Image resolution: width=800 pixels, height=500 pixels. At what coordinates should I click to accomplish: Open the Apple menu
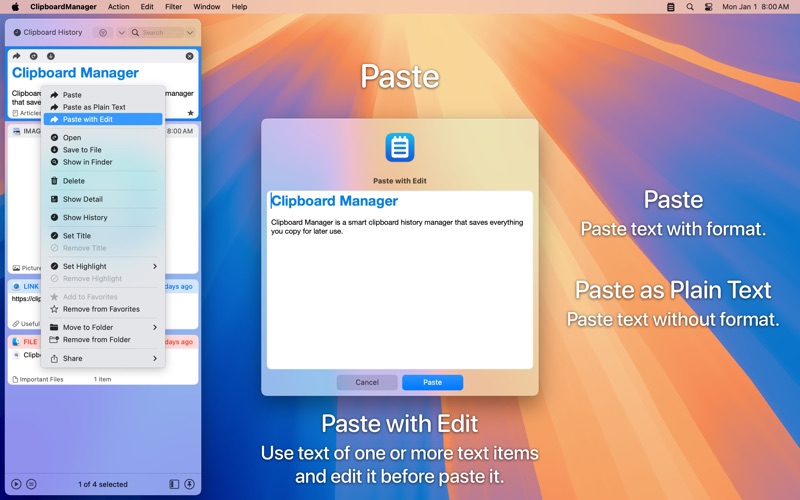[15, 7]
